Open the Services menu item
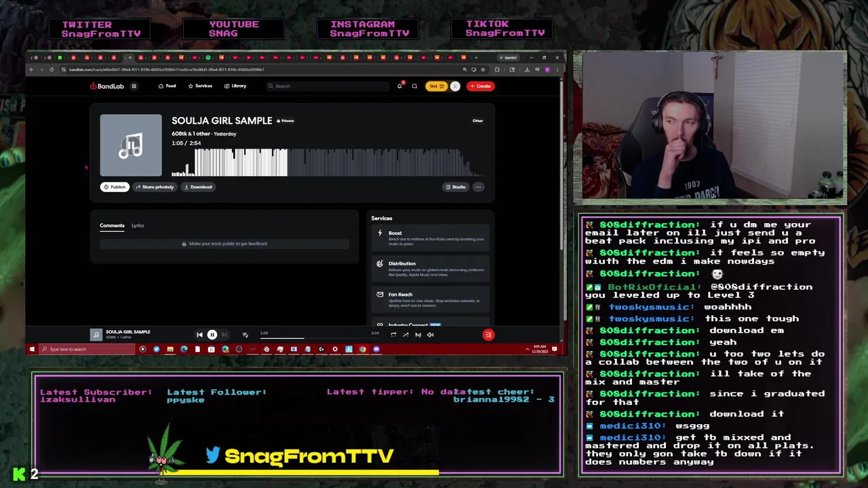 [x=200, y=86]
